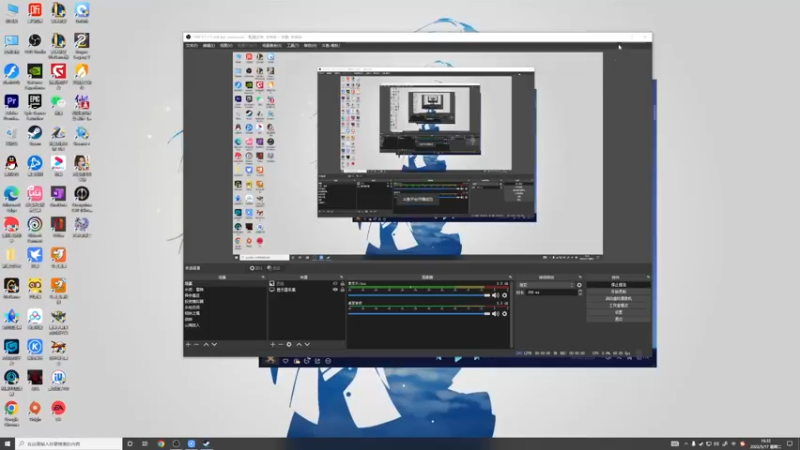Screen dimensions: 800x450
Task: Add a new source with the Sources panel plus icon
Action: tap(272, 344)
